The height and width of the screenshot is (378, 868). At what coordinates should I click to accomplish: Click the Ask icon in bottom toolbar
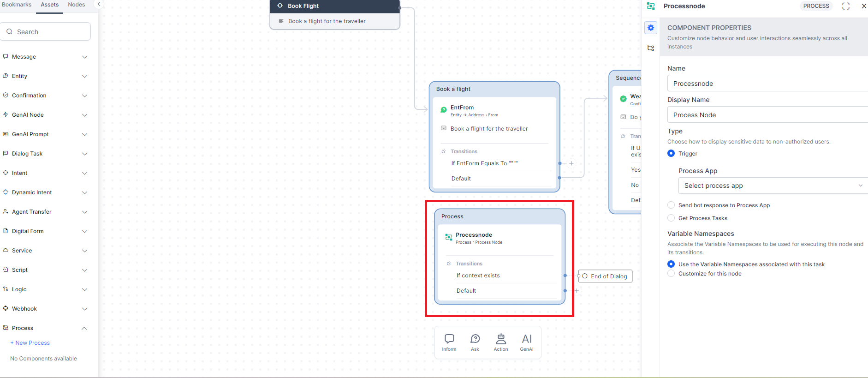tap(475, 342)
